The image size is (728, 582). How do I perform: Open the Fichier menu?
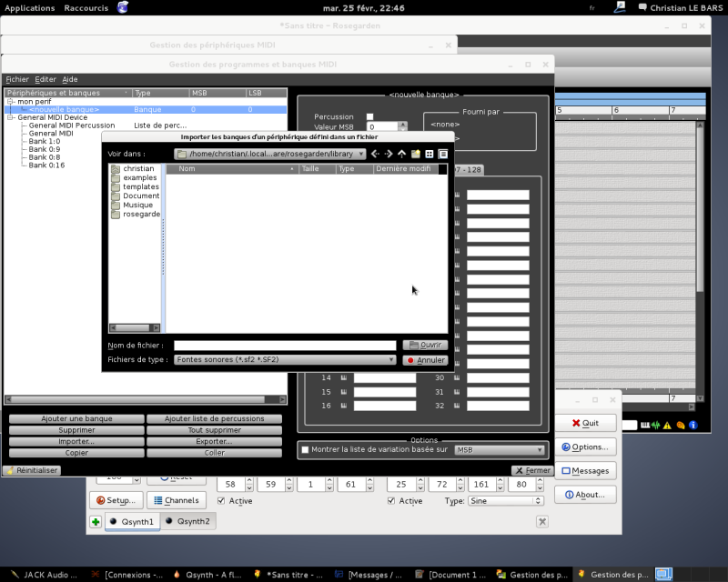[x=17, y=79]
